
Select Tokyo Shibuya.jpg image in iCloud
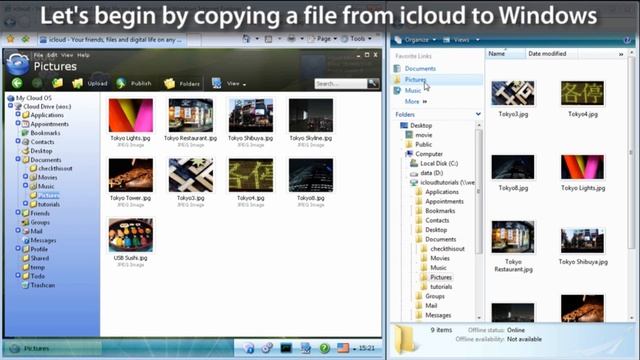(251, 115)
